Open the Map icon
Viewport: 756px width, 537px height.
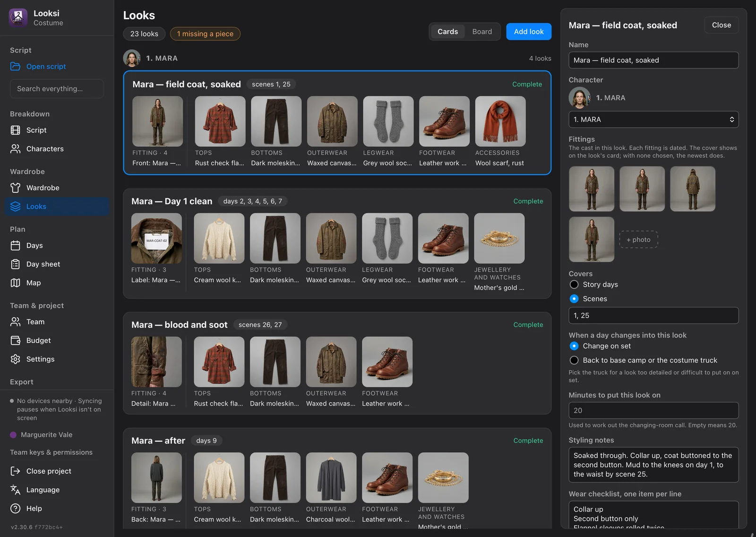point(16,283)
